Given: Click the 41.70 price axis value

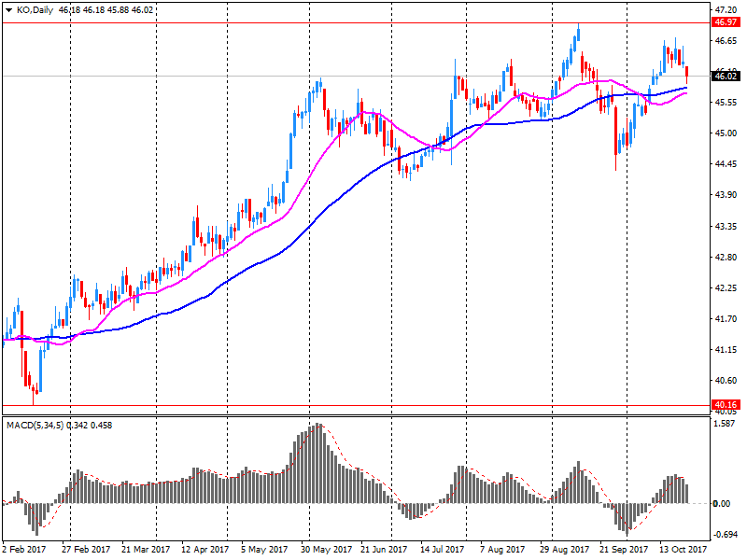Looking at the screenshot, I should (726, 319).
